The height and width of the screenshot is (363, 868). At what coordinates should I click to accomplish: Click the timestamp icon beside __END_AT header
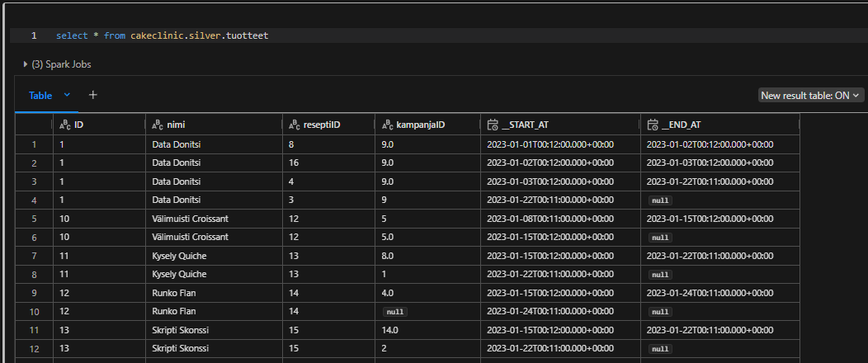(653, 125)
